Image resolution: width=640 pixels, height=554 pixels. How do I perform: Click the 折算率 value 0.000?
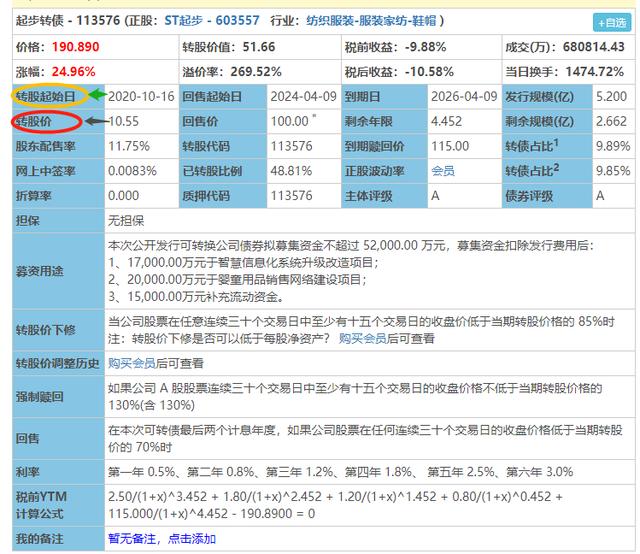(x=123, y=196)
